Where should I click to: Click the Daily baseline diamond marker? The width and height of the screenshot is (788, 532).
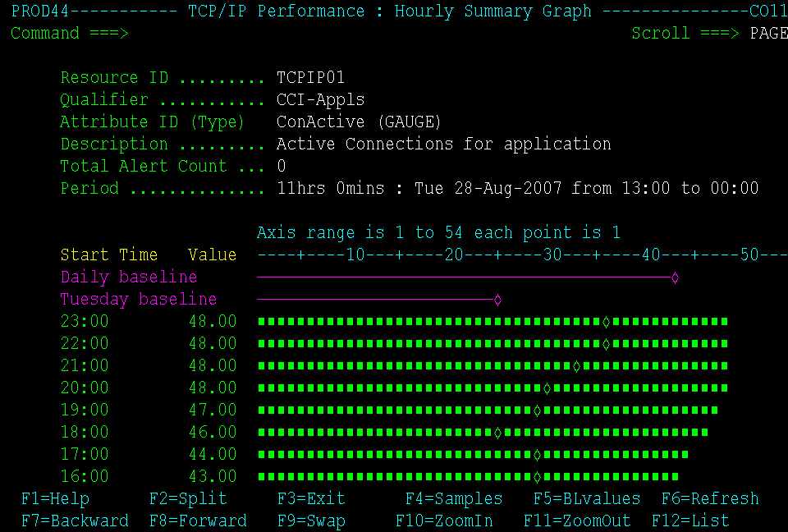coord(675,278)
